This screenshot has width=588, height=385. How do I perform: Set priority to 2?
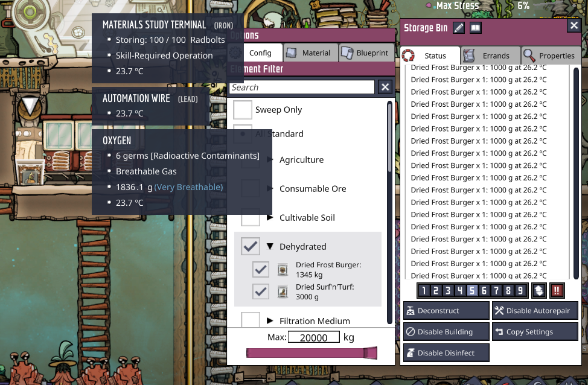click(436, 290)
